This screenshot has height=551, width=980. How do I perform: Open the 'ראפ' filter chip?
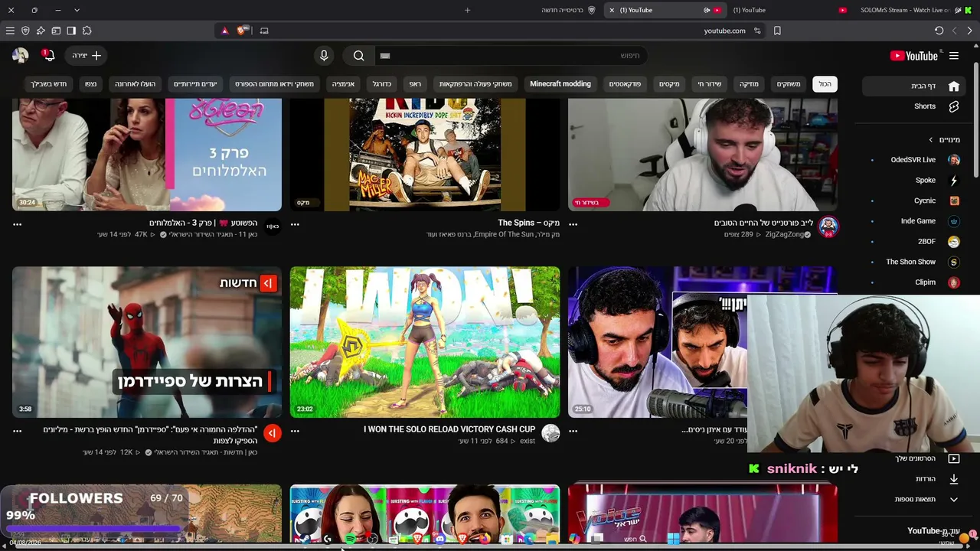pyautogui.click(x=415, y=84)
